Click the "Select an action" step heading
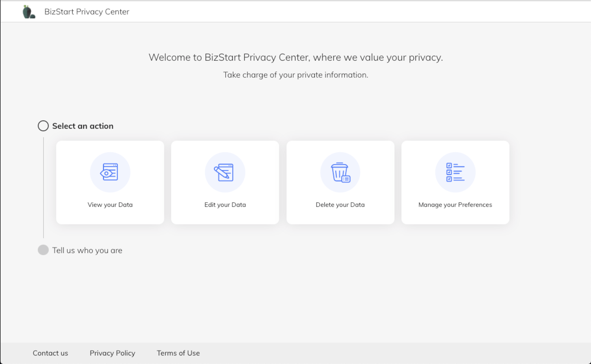591x364 pixels. point(83,126)
